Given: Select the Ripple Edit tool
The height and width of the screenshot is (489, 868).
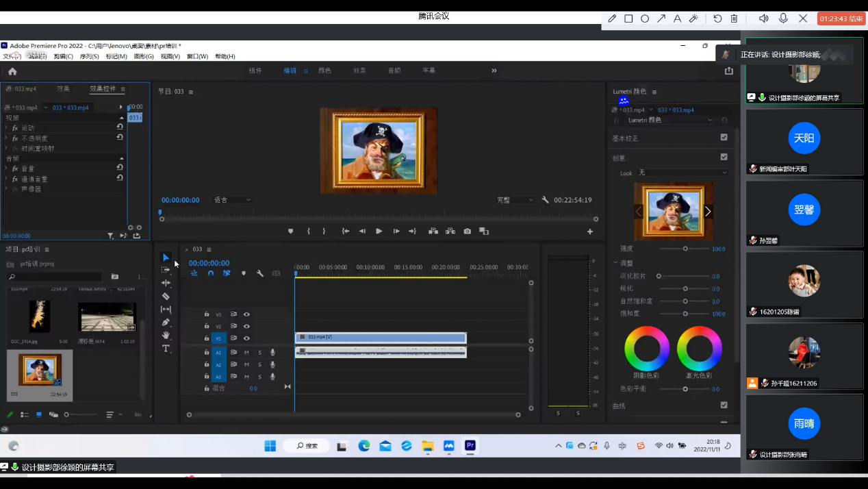Looking at the screenshot, I should tap(166, 283).
